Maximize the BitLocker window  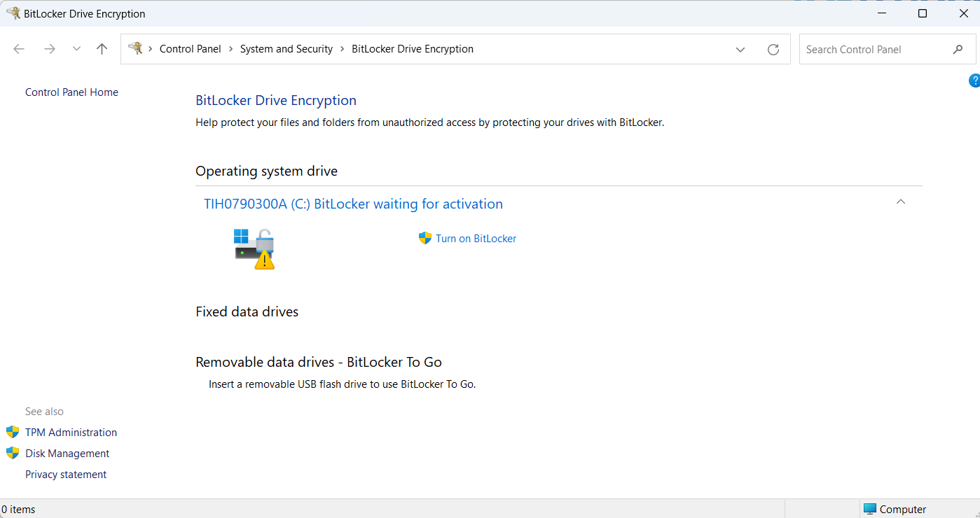click(x=923, y=13)
